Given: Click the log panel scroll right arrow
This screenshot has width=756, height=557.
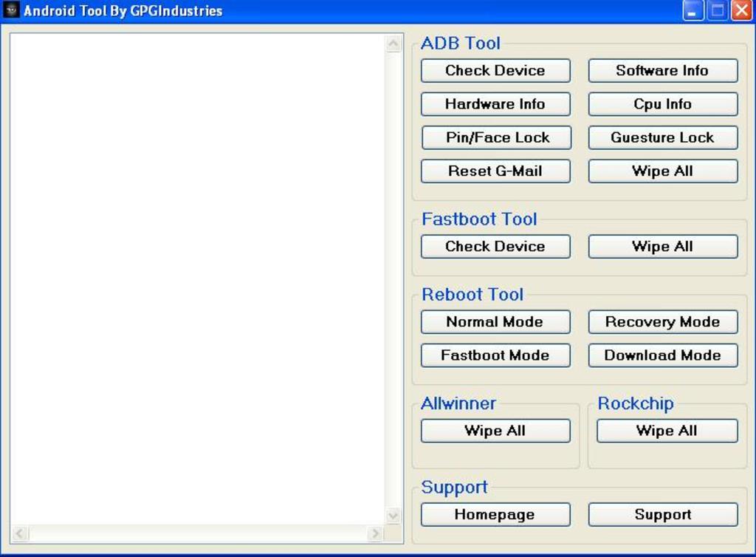Looking at the screenshot, I should 375,534.
